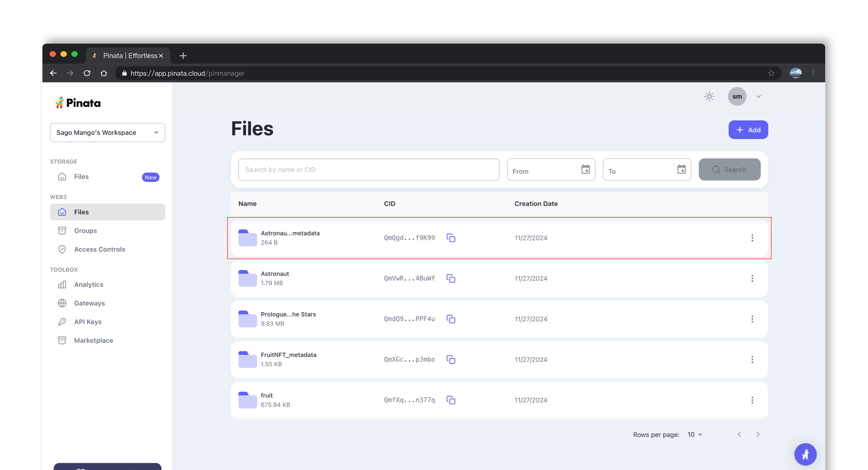The image size is (868, 470).
Task: Open the three-dot menu for the fruit folder
Action: tap(752, 400)
